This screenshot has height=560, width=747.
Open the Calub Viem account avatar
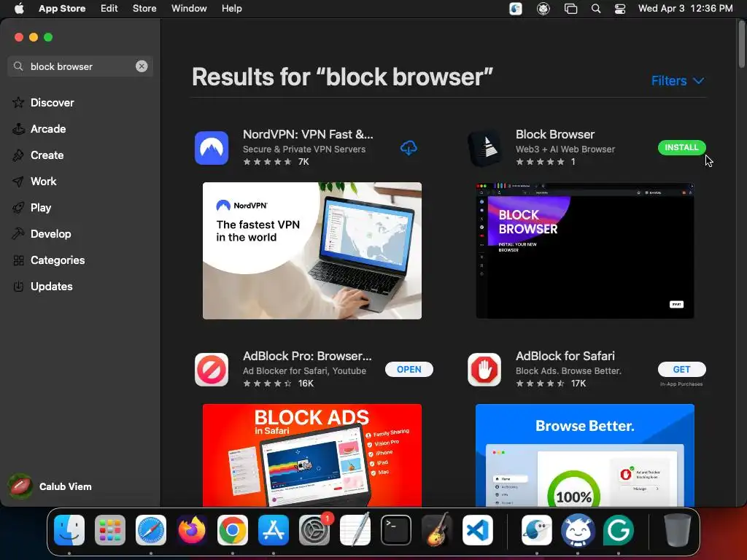pyautogui.click(x=20, y=486)
